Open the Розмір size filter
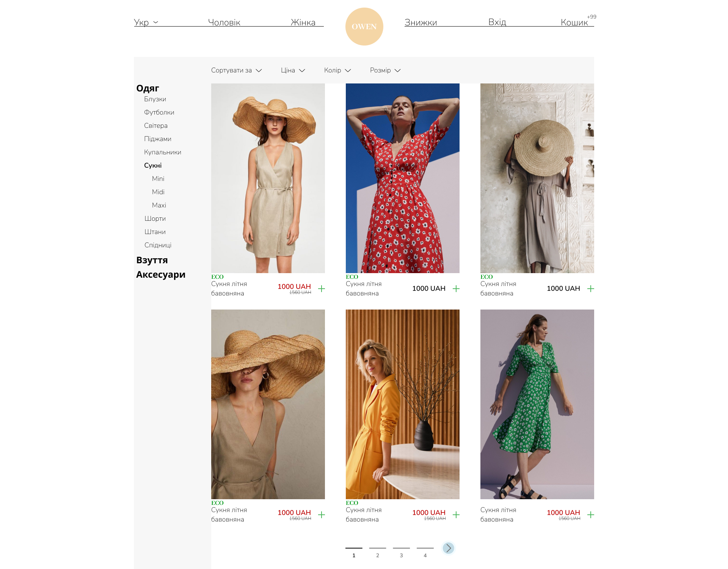The height and width of the screenshot is (569, 728). pos(385,71)
